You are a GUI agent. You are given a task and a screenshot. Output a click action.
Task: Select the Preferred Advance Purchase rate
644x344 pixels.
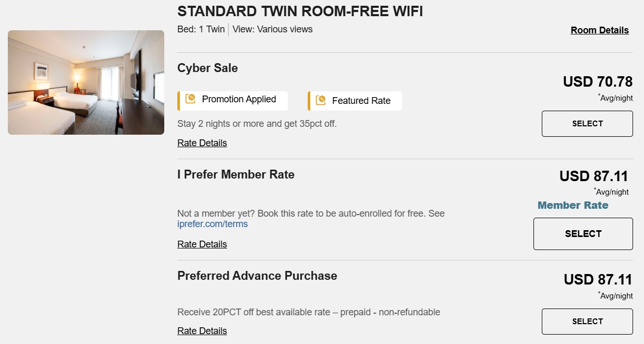coord(587,321)
